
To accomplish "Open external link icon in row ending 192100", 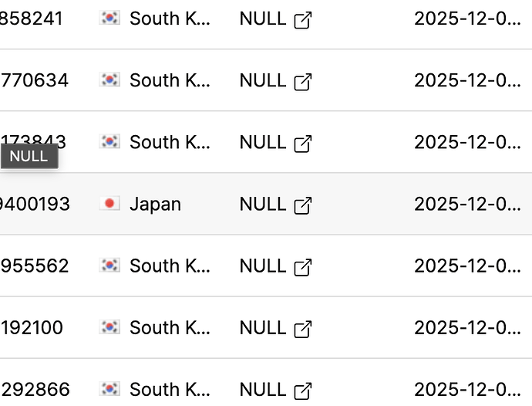I will point(304,329).
